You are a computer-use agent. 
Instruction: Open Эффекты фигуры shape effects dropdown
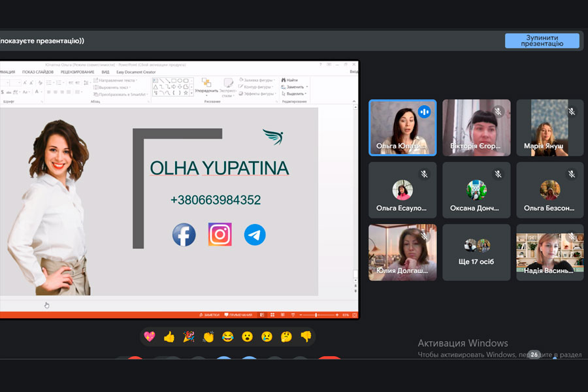pyautogui.click(x=257, y=94)
